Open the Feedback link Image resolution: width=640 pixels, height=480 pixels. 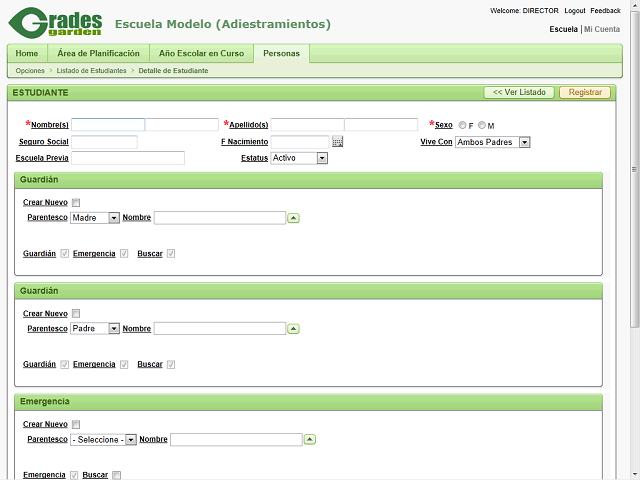605,11
